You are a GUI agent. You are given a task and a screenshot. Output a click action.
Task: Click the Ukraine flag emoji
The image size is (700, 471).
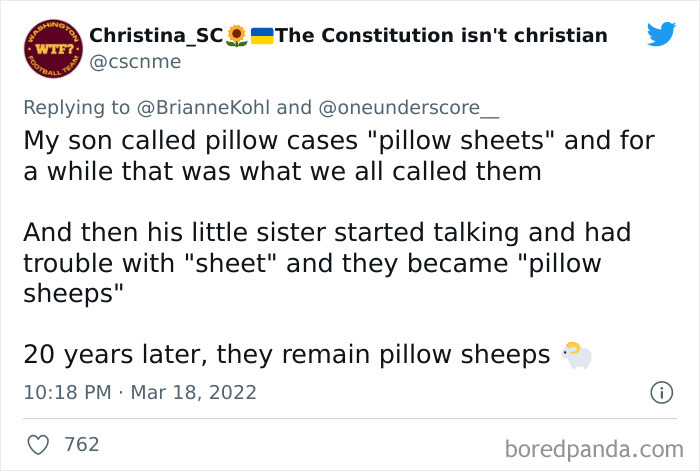click(261, 36)
